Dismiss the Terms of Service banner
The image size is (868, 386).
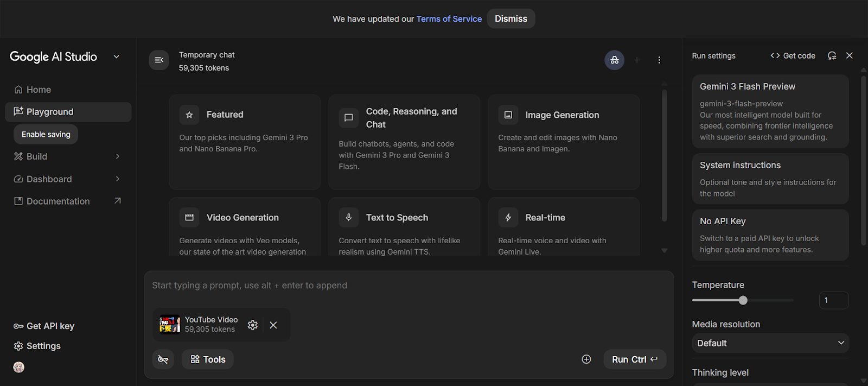(x=510, y=18)
